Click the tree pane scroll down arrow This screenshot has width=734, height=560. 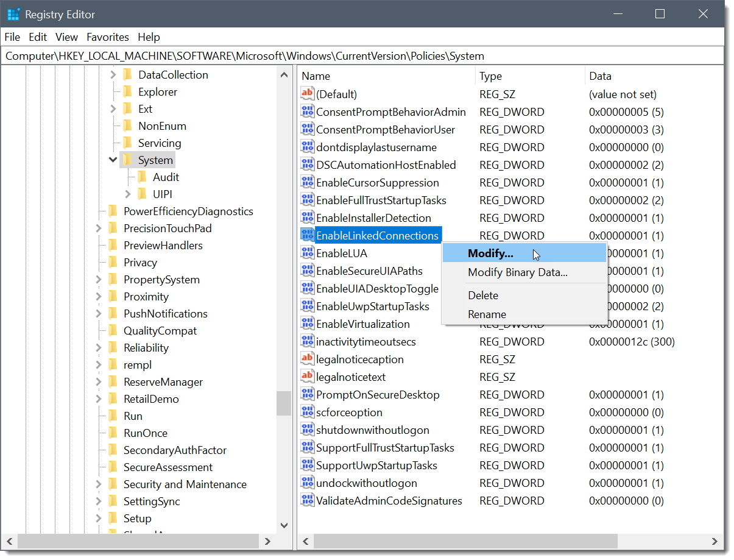[x=284, y=525]
